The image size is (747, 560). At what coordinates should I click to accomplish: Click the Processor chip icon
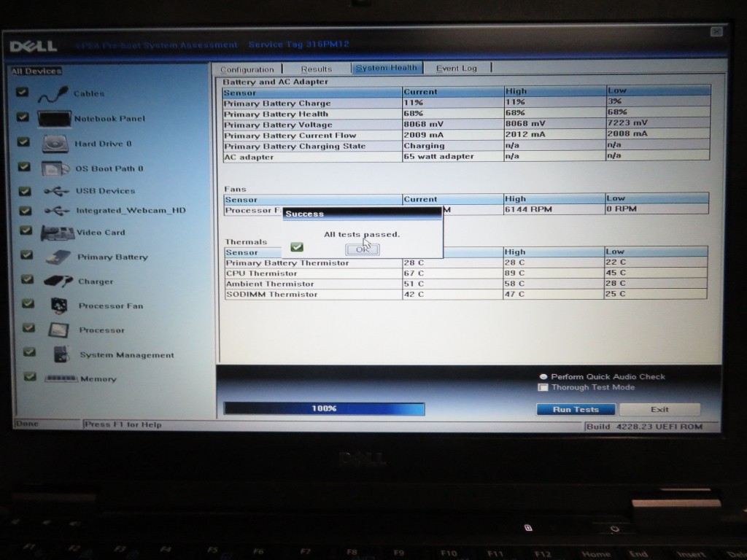pos(59,330)
